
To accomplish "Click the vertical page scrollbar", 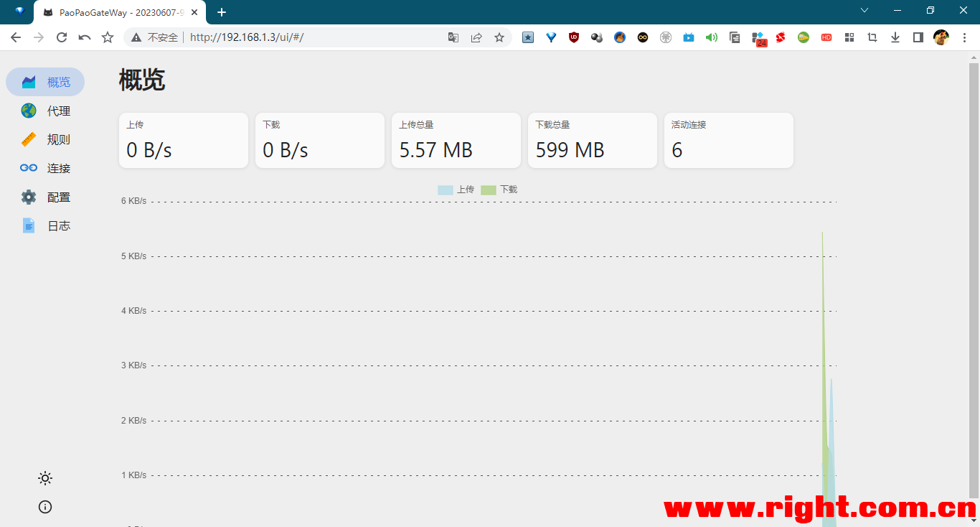I will click(x=974, y=280).
